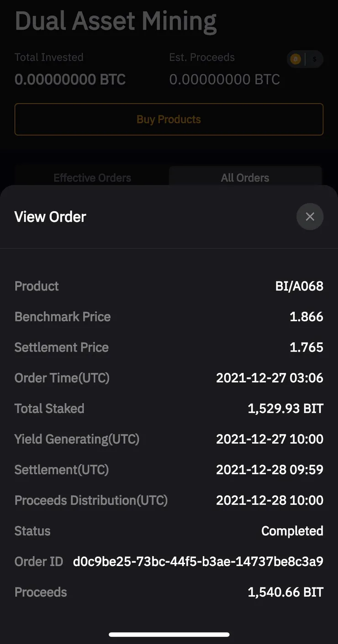Switch to the Effective Orders tab

tap(92, 178)
